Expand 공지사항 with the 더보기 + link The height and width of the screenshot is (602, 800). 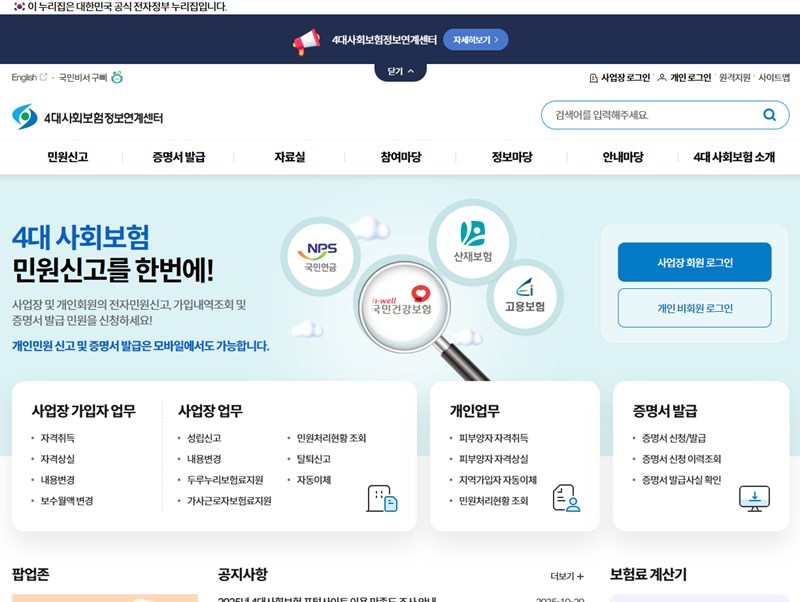coord(568,574)
